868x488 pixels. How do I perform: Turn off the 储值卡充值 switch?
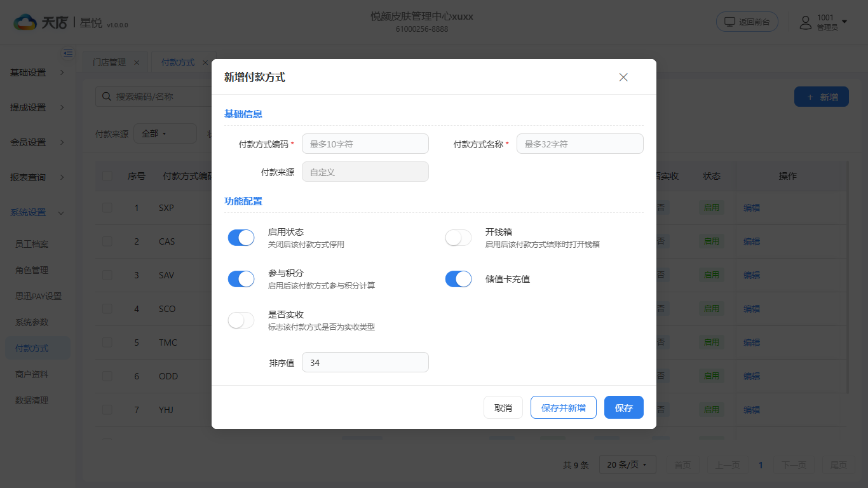(458, 279)
